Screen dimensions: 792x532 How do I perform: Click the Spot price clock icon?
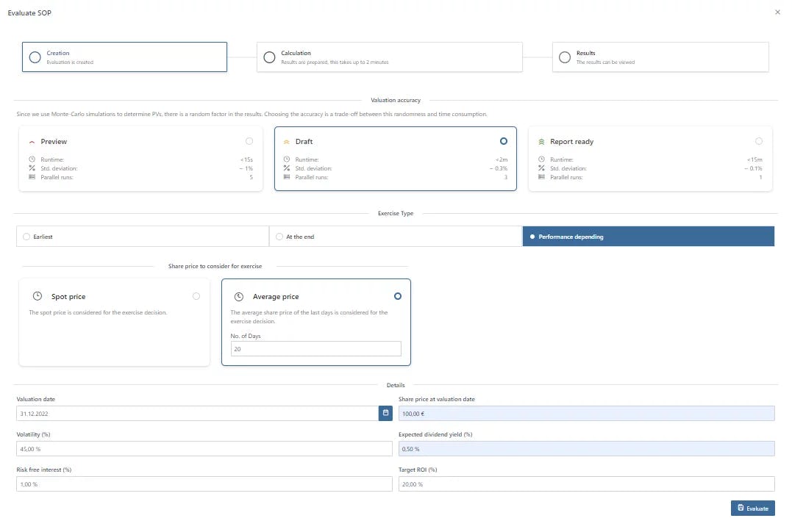38,297
